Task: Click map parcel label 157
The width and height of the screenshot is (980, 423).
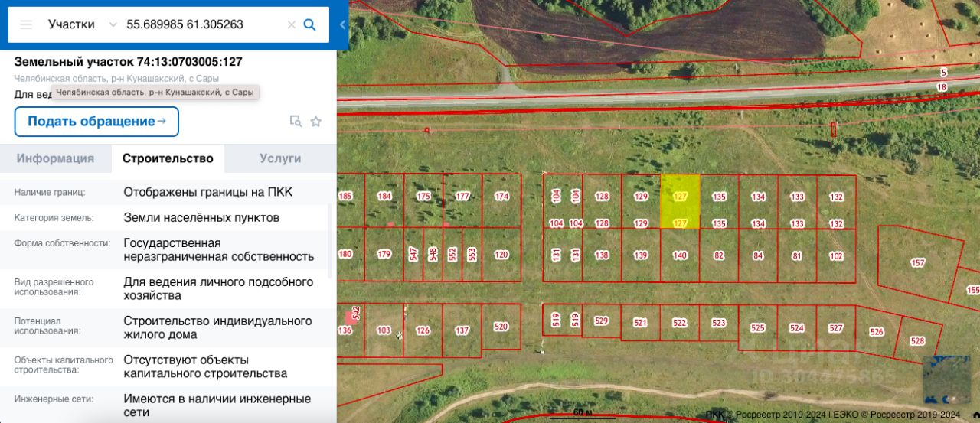Action: (918, 263)
